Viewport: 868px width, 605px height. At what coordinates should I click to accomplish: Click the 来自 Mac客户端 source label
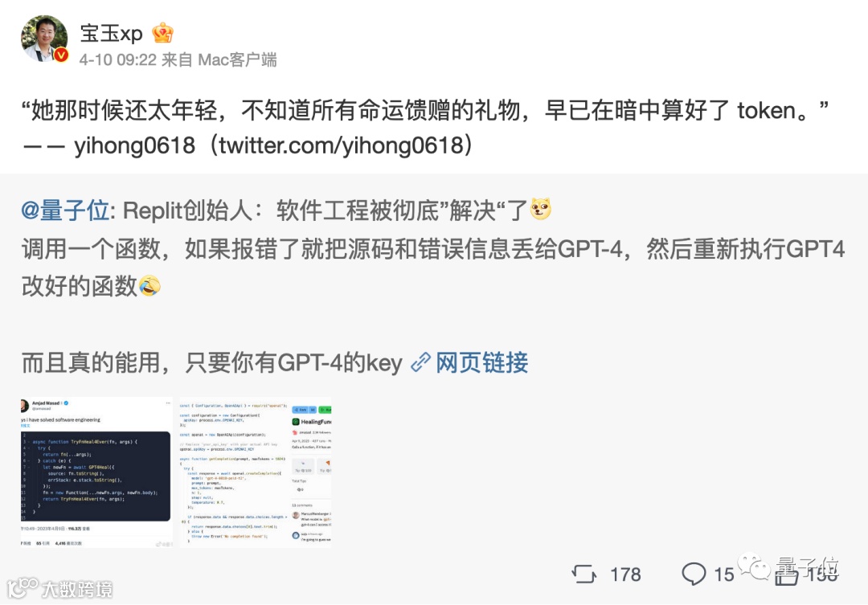219,59
